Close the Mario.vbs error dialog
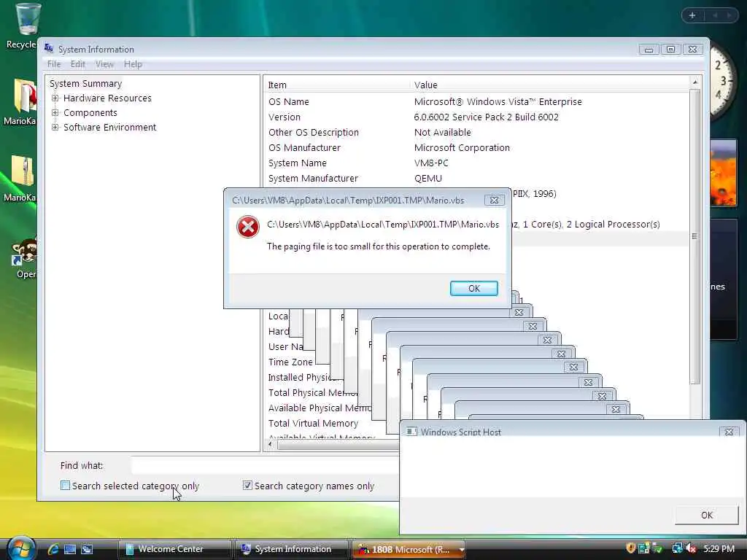747x560 pixels. click(x=494, y=200)
